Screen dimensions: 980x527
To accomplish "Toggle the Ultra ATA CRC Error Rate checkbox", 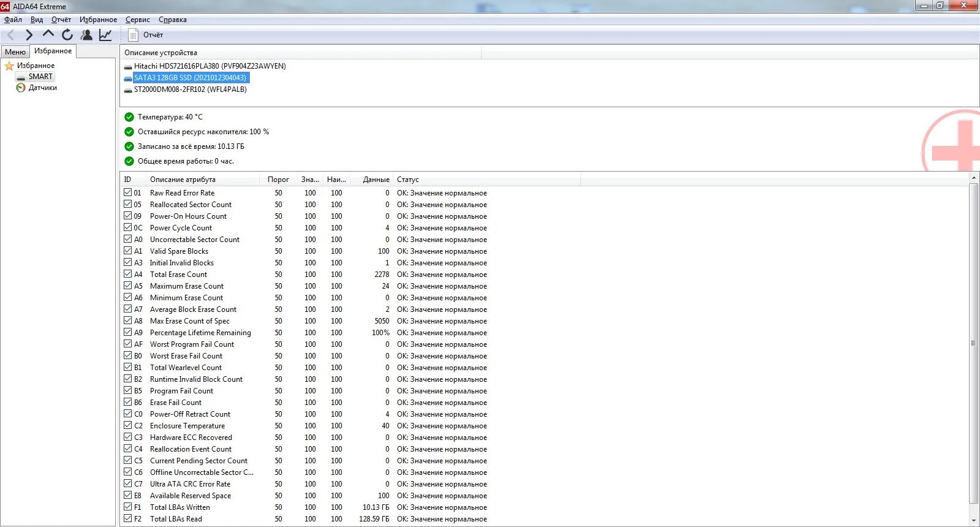I will coord(128,483).
